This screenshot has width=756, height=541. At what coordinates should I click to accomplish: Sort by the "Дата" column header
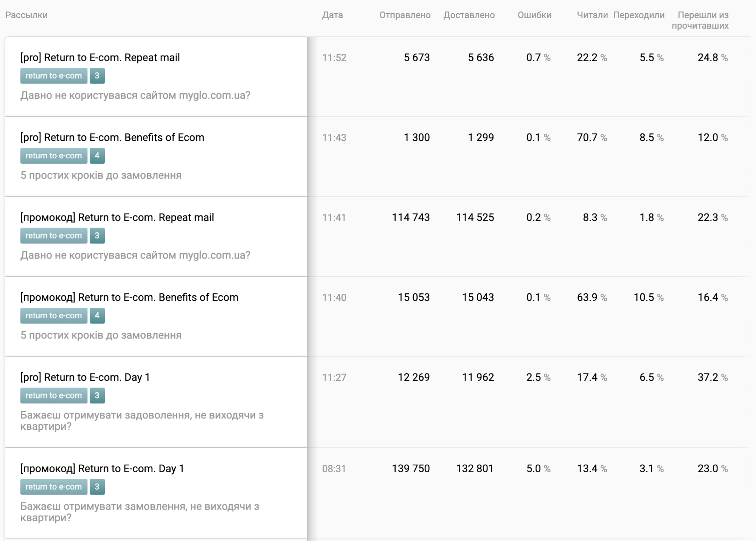332,15
